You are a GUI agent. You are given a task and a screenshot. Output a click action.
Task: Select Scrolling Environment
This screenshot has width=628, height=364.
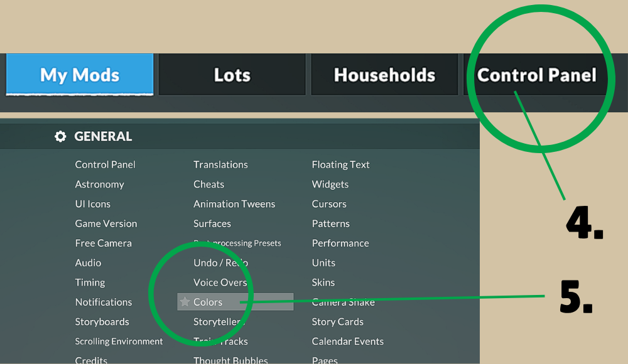[x=119, y=341]
